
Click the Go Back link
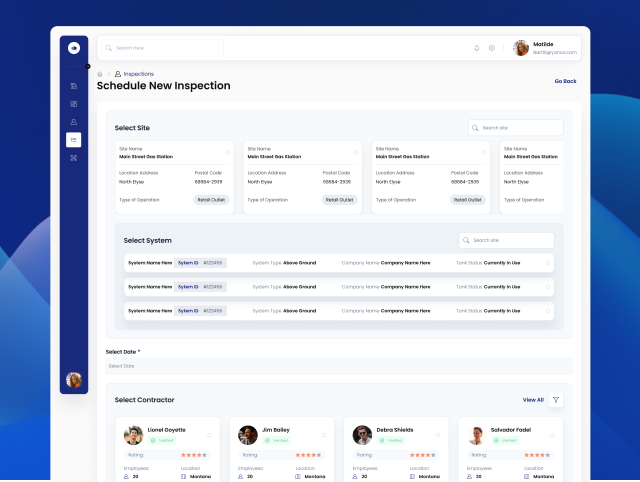565,81
